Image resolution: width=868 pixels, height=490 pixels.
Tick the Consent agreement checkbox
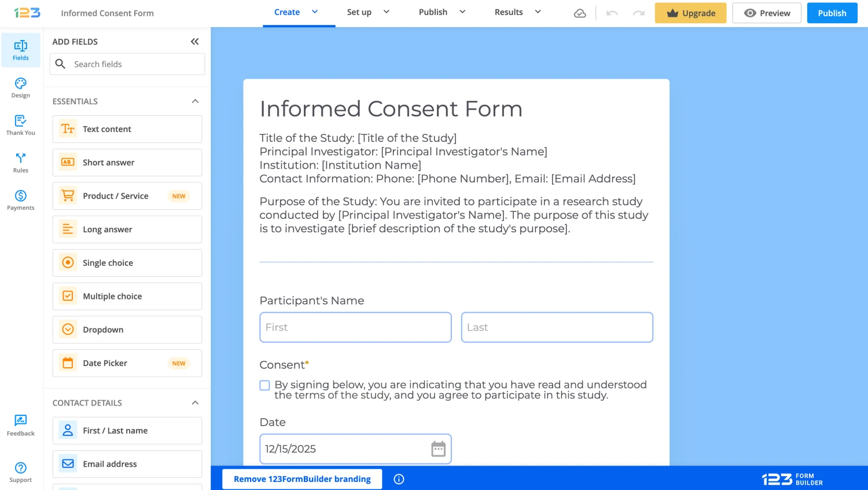(x=265, y=385)
